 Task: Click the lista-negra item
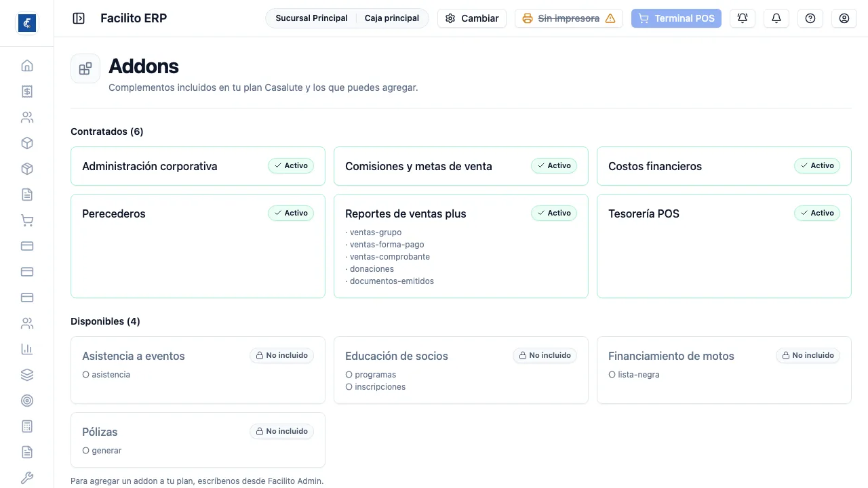click(634, 375)
